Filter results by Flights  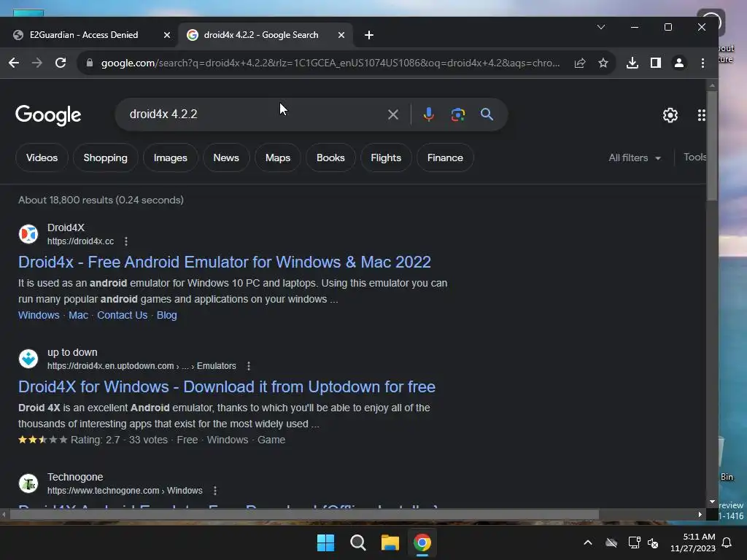point(386,157)
